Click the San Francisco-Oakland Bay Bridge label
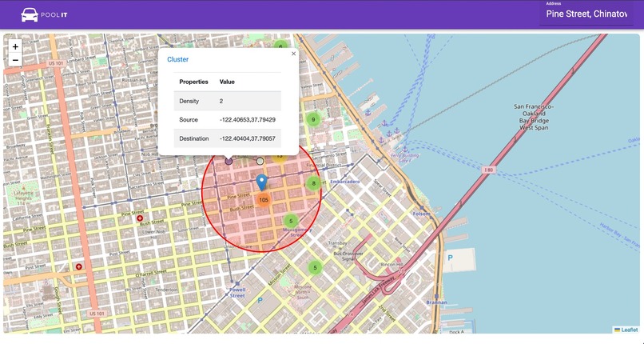644x344 pixels. [534, 117]
